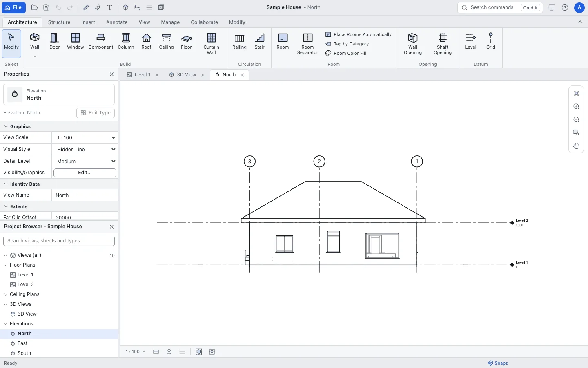Click the project browser search field

[59, 241]
